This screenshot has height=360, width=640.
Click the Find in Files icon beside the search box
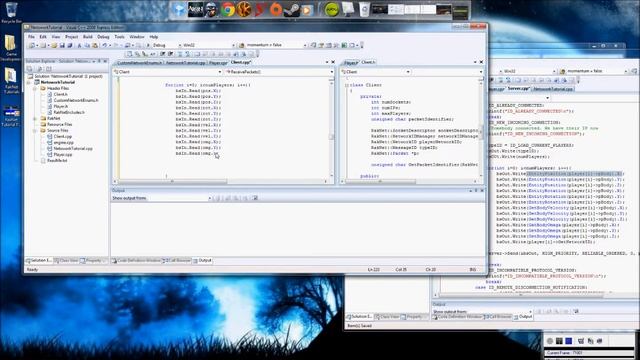pyautogui.click(x=241, y=45)
